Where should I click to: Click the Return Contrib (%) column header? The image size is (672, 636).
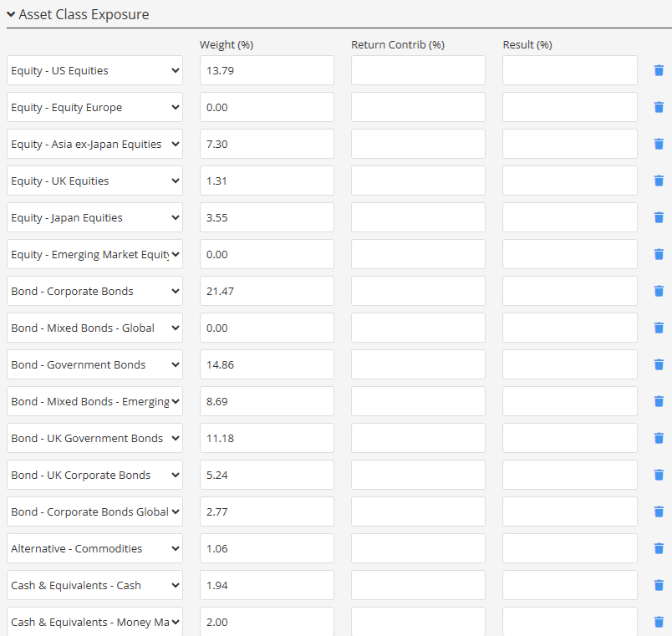click(x=398, y=45)
